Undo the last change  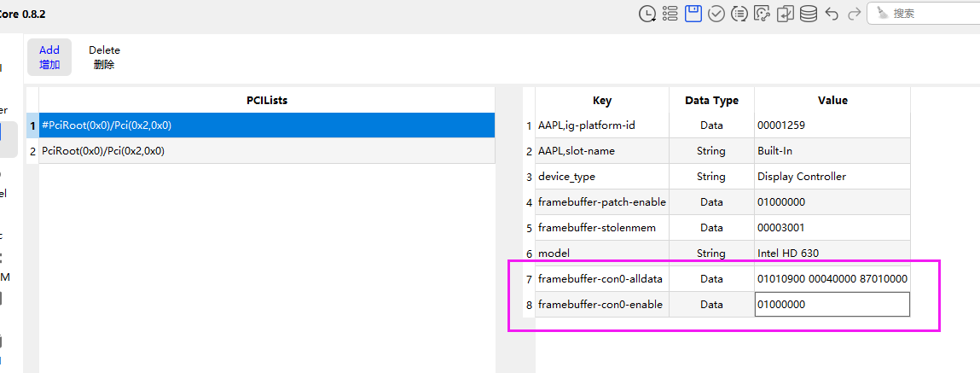pyautogui.click(x=832, y=14)
